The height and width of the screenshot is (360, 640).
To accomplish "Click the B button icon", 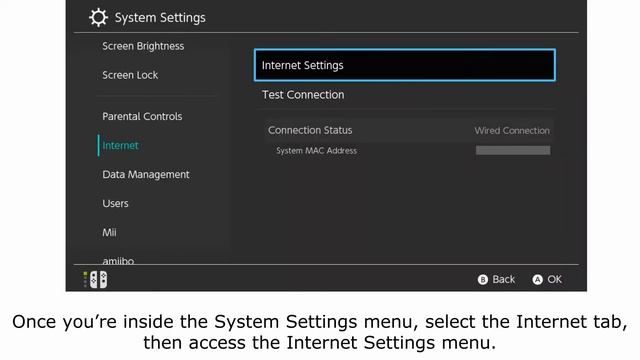I will click(483, 280).
